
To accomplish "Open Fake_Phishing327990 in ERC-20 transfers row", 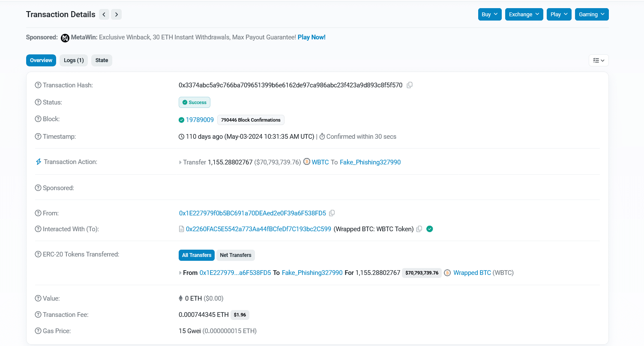I will point(312,273).
